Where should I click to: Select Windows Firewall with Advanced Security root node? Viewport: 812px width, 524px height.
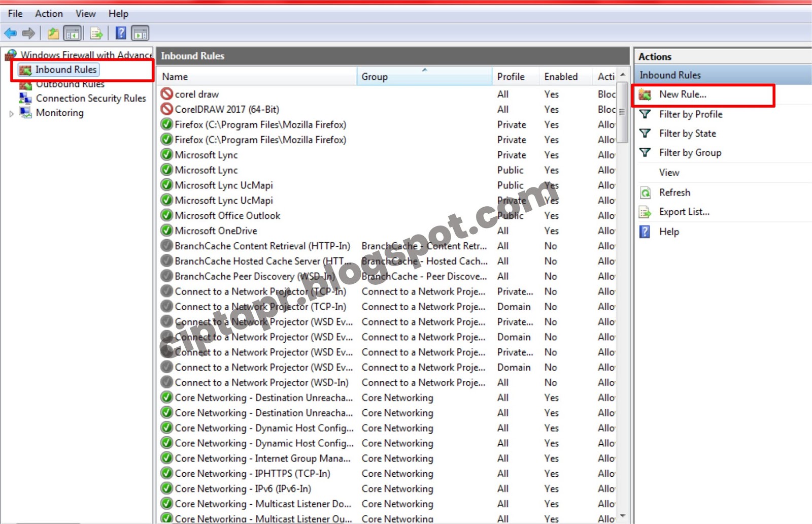[86, 55]
